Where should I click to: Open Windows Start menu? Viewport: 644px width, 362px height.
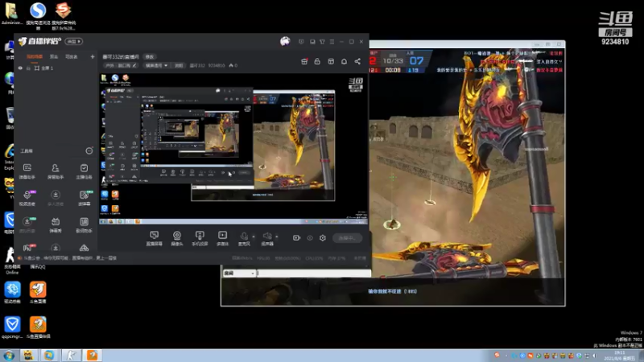pyautogui.click(x=9, y=356)
